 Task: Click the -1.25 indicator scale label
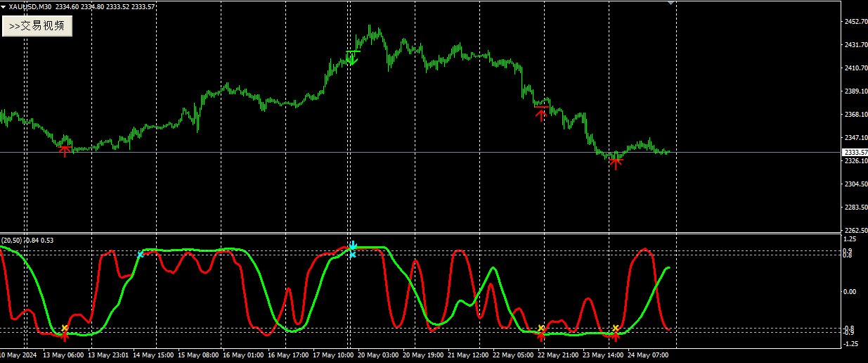point(850,344)
